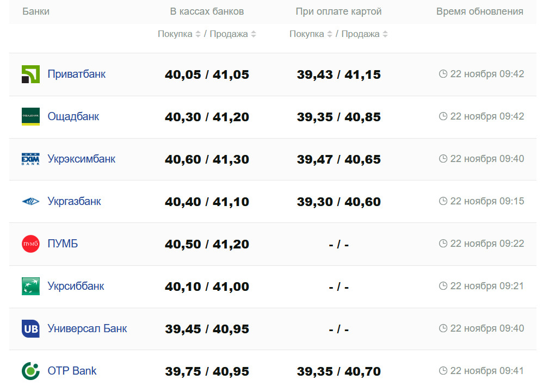Open the Укрэксимбанк link
The height and width of the screenshot is (392, 543).
pyautogui.click(x=82, y=159)
